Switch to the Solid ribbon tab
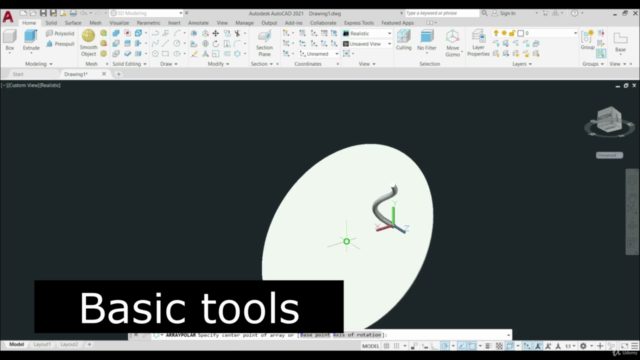 pyautogui.click(x=51, y=23)
